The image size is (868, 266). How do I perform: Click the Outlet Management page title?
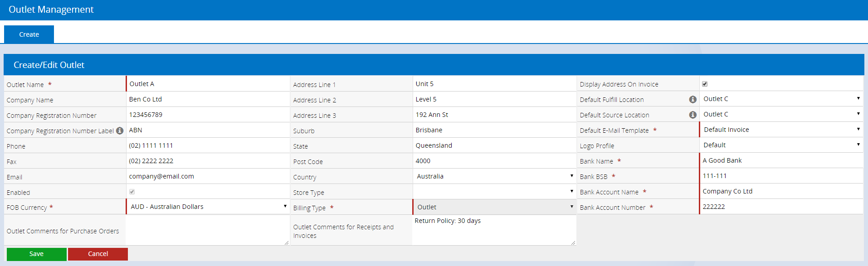(51, 10)
